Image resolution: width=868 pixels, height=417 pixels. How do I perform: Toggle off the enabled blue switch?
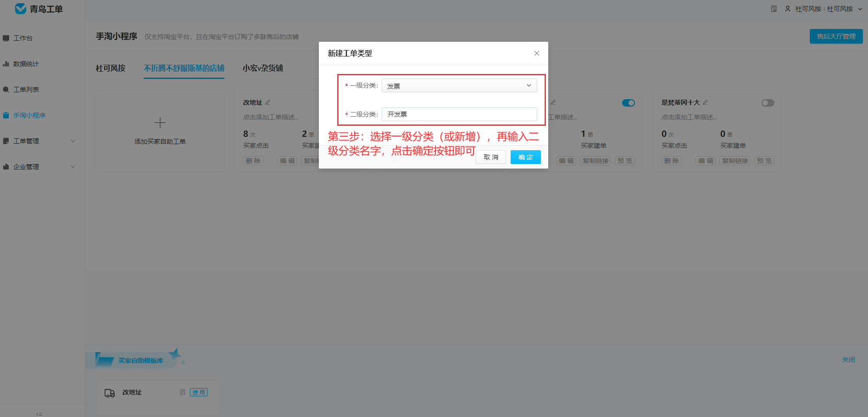pos(629,103)
